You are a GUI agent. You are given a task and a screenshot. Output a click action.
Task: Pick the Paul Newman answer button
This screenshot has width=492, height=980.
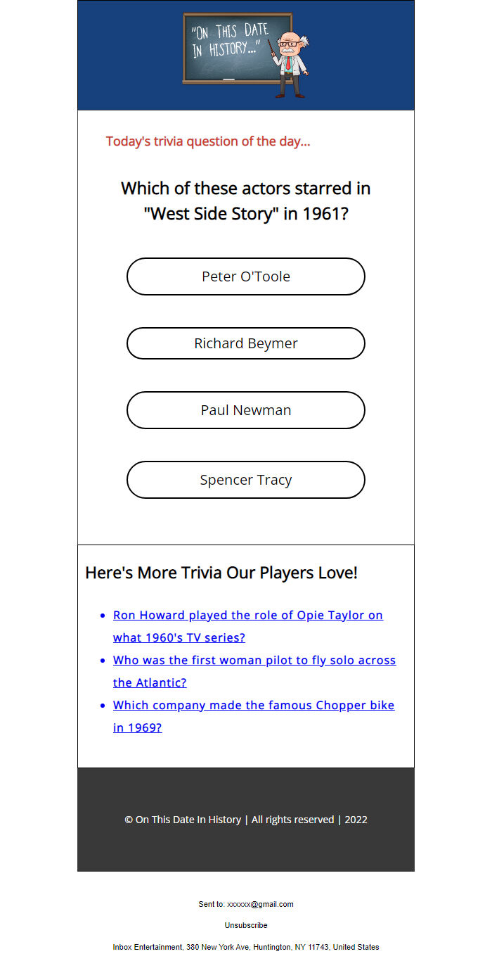tap(246, 410)
